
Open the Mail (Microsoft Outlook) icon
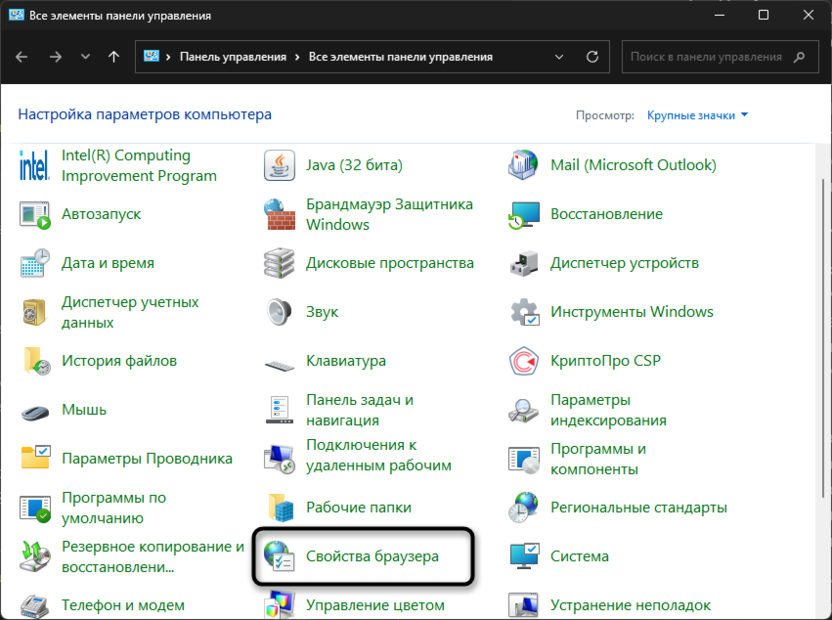(x=525, y=165)
